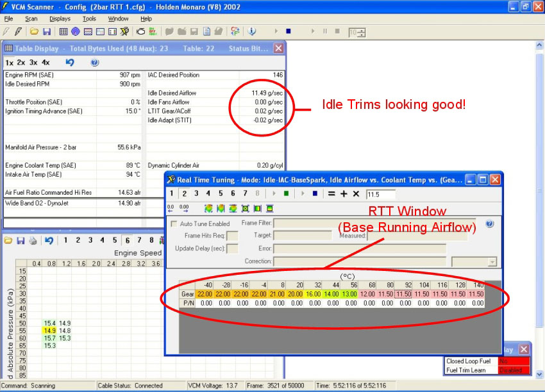This screenshot has height=392, width=545.
Task: Click the open folder icon in main toolbar
Action: click(x=34, y=31)
